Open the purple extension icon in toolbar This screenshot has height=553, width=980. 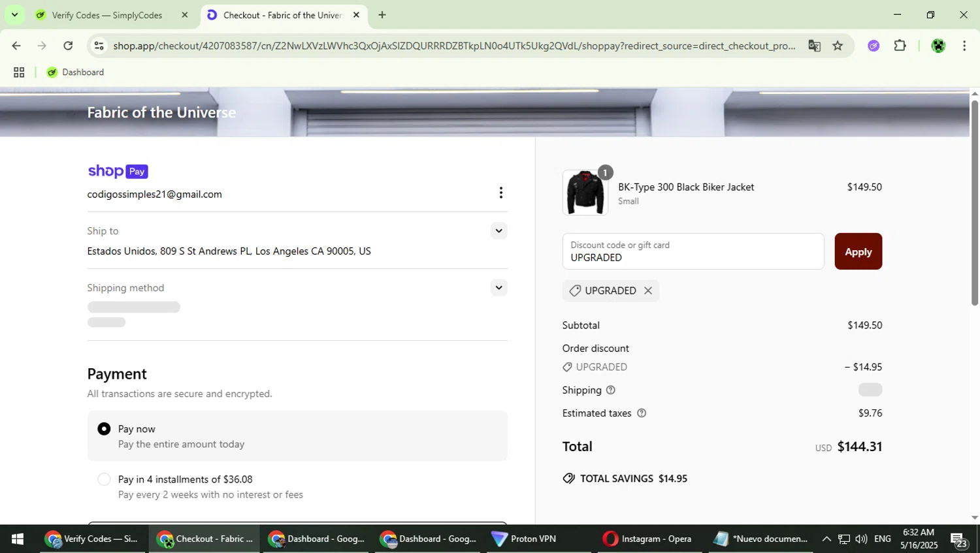point(874,46)
